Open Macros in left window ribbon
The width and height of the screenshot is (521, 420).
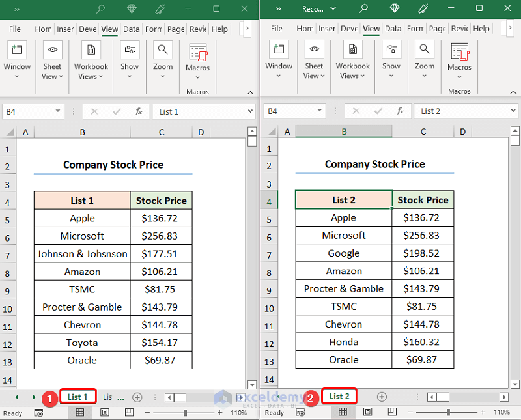(x=197, y=61)
